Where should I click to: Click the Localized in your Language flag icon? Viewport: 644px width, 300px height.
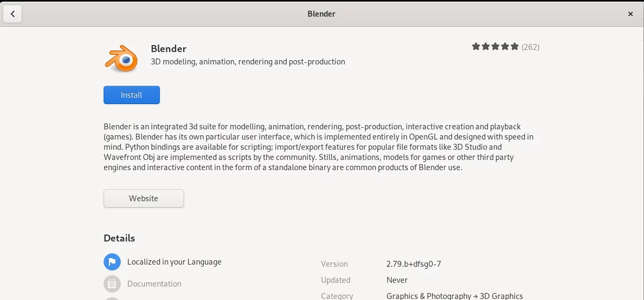112,262
